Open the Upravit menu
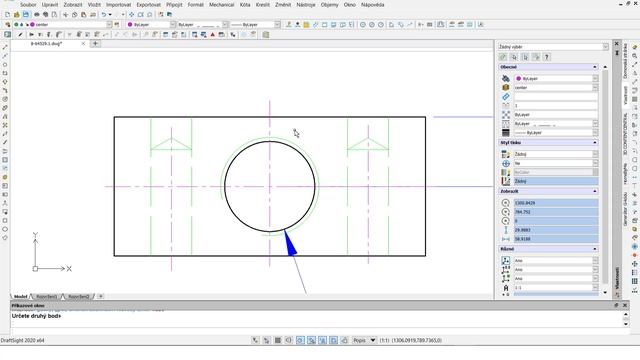Image resolution: width=640 pixels, height=360 pixels. click(50, 5)
